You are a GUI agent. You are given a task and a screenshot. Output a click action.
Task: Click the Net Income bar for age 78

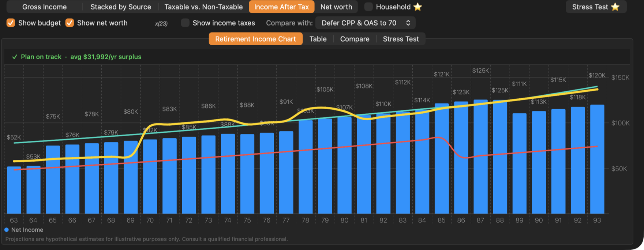tap(306, 167)
